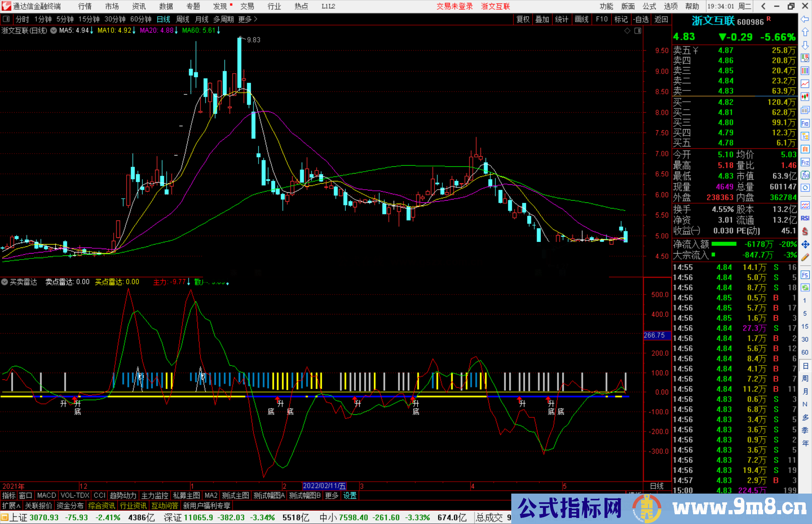This screenshot has height=524, width=812.
Task: Click the 设置 settings button
Action: 349,495
